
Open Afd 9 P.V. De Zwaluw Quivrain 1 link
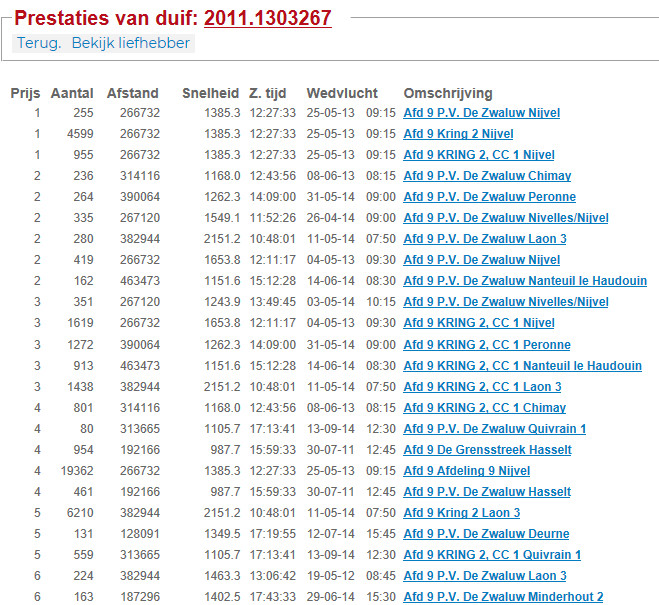[x=495, y=429]
